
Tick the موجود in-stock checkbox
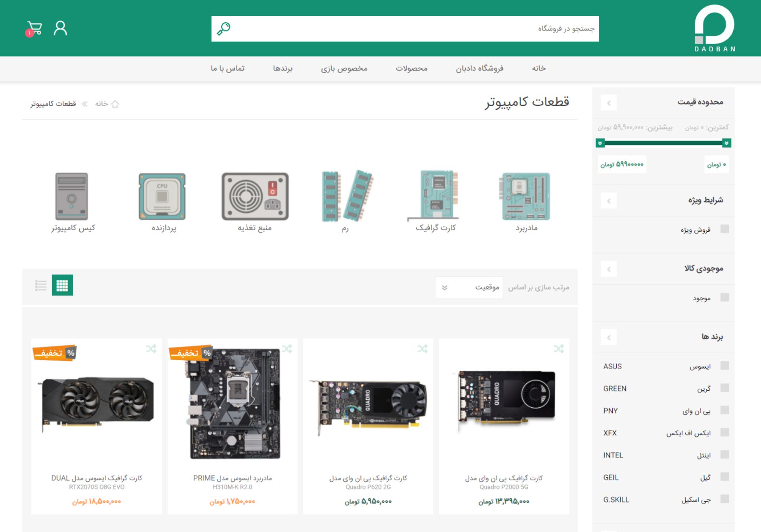725,297
